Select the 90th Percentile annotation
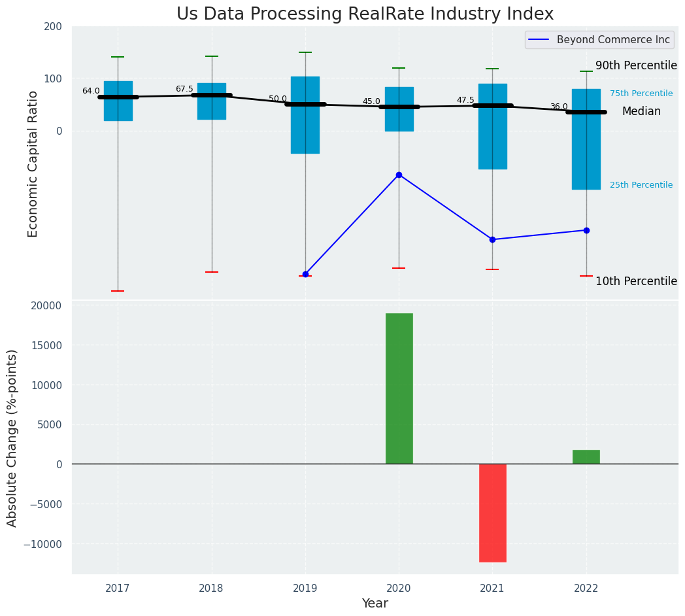 (636, 65)
